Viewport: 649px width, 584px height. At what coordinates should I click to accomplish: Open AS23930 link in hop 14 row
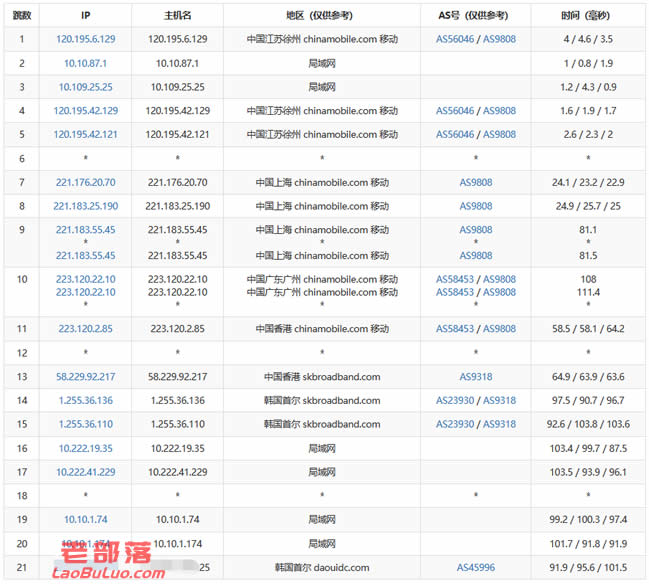(455, 400)
